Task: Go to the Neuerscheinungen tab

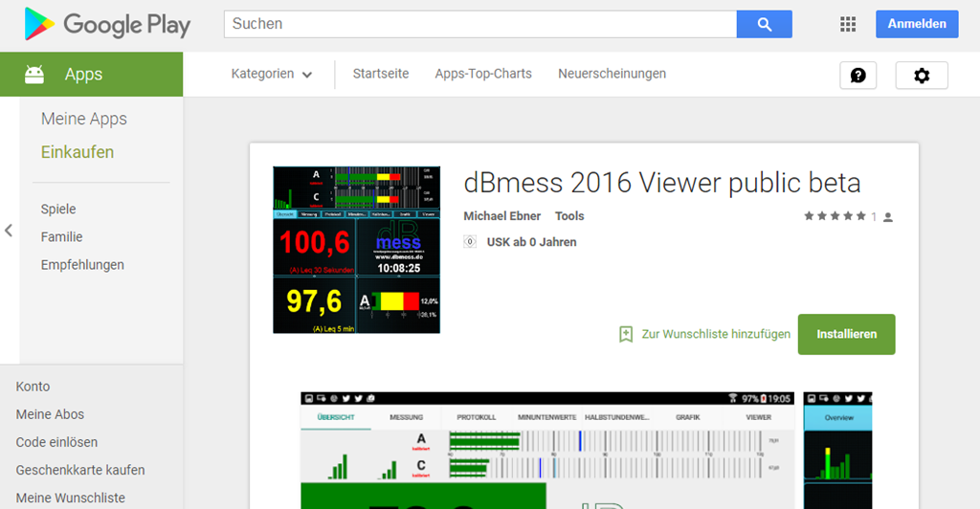Action: 612,74
